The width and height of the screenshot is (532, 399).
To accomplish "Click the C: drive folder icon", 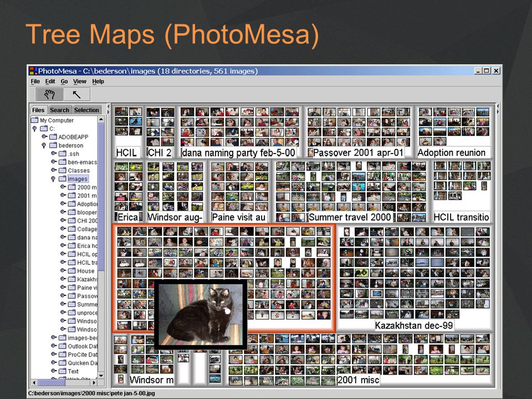I will click(44, 129).
